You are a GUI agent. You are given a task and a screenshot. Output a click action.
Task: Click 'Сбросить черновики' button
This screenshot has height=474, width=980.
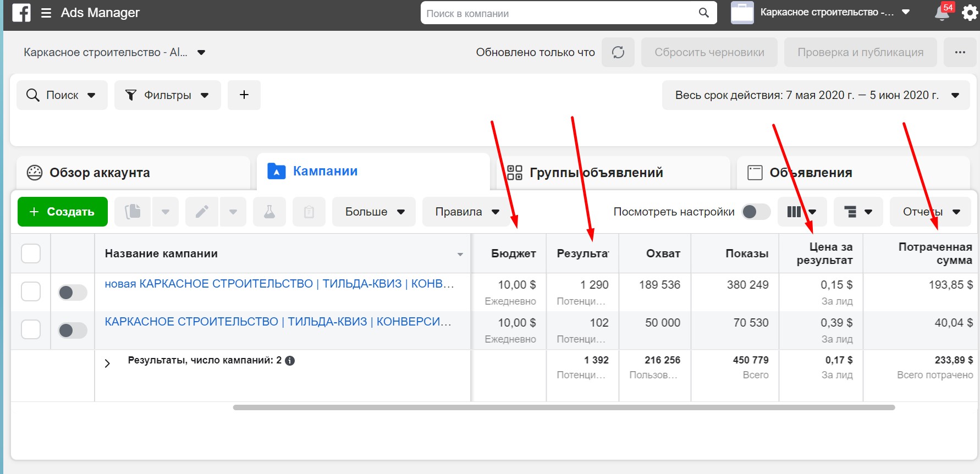pyautogui.click(x=709, y=52)
